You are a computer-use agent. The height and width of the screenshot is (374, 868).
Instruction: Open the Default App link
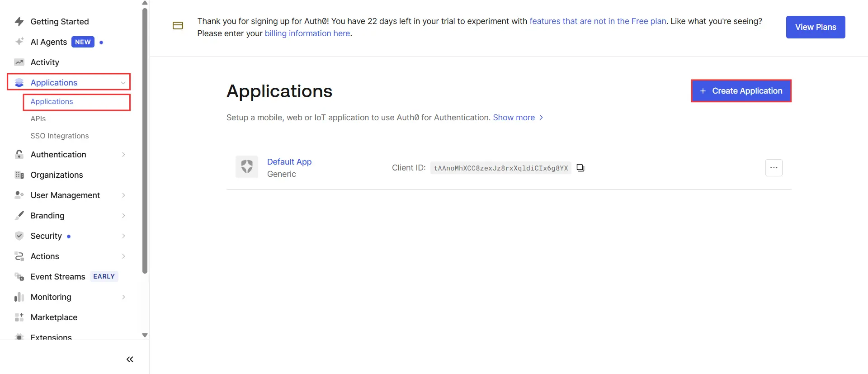289,161
